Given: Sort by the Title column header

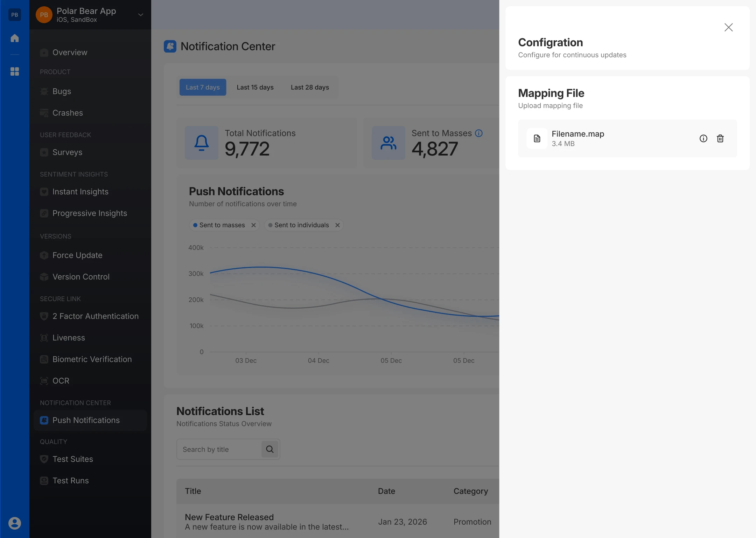Looking at the screenshot, I should 193,491.
